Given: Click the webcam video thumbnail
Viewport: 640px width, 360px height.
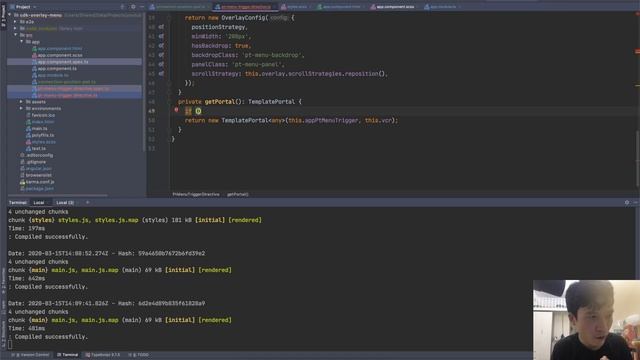Looking at the screenshot, I should pyautogui.click(x=587, y=320).
